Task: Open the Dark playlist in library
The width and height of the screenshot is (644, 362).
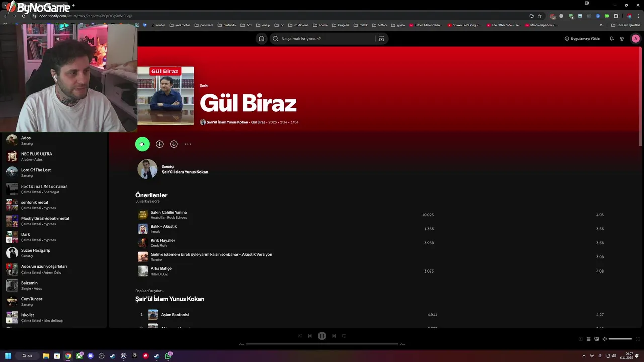Action: 54,237
